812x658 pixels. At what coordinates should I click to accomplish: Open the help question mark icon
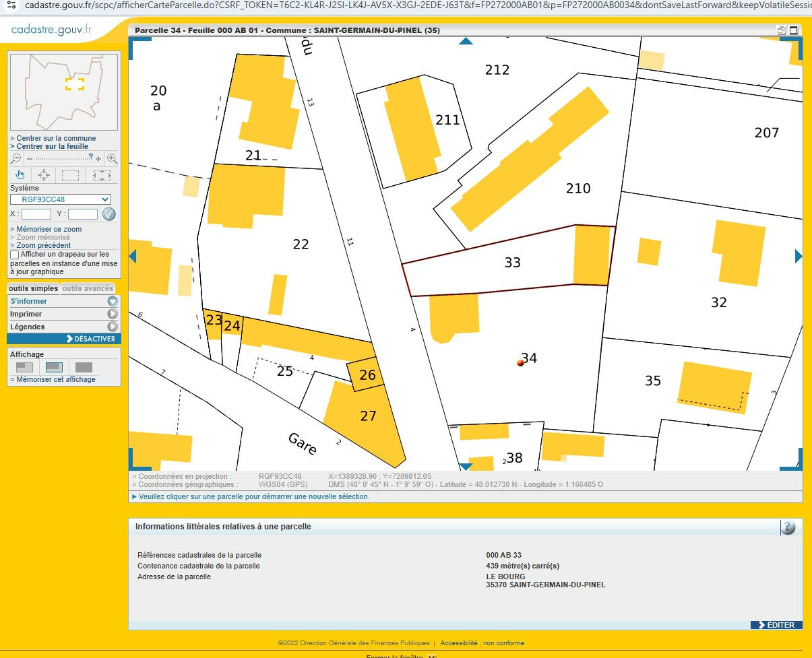coord(788,527)
